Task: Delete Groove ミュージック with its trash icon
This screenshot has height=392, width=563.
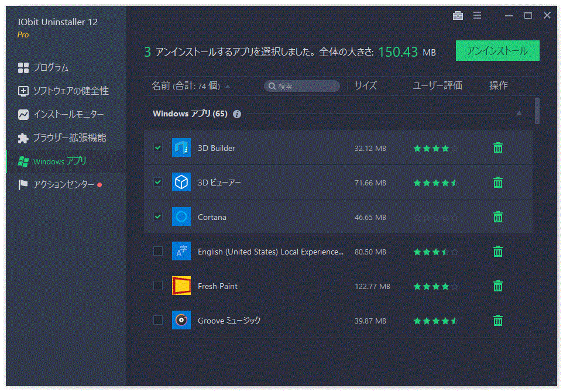Action: 498,320
